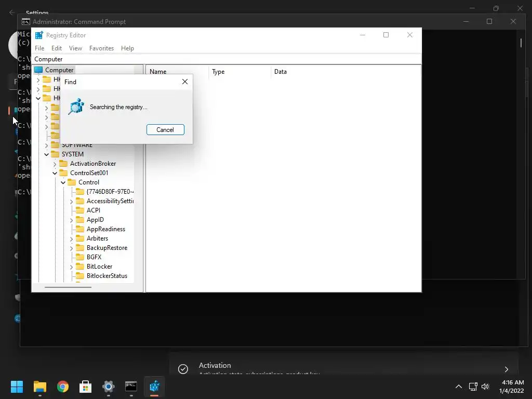Screen dimensions: 532x399
Task: Select the ACPI key
Action: (94, 210)
